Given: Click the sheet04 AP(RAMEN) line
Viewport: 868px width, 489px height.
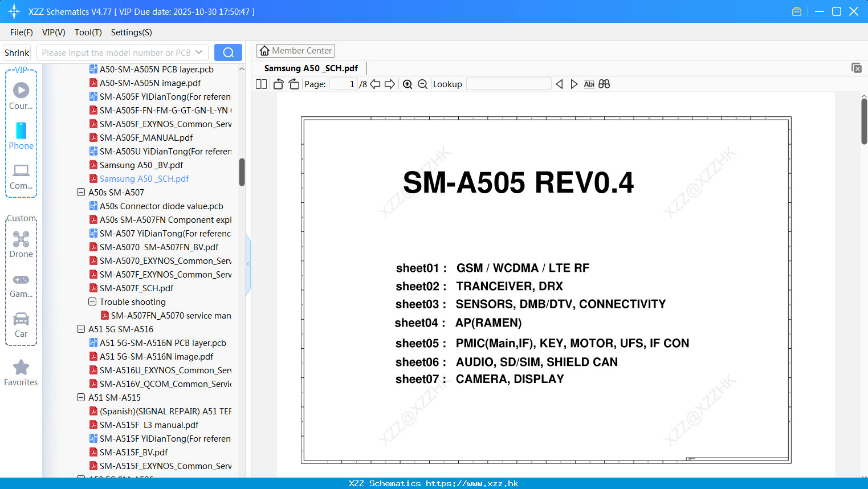Looking at the screenshot, I should click(x=458, y=323).
